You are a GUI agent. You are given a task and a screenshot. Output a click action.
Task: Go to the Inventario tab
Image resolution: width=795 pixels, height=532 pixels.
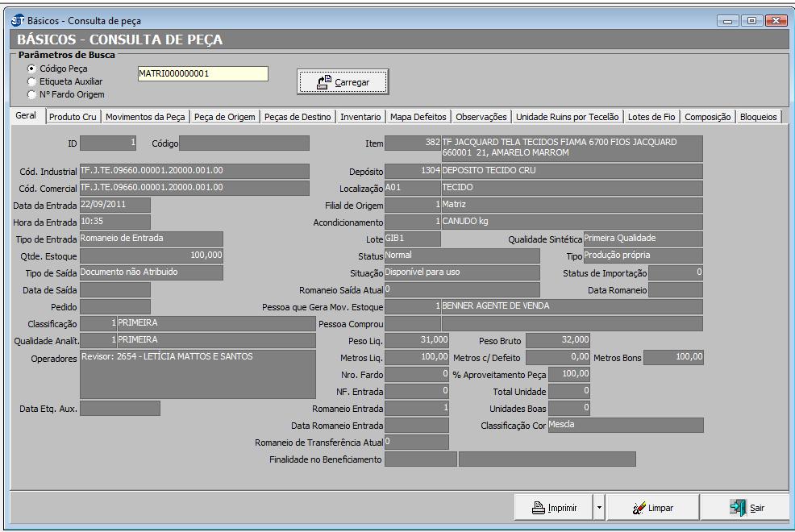point(360,117)
